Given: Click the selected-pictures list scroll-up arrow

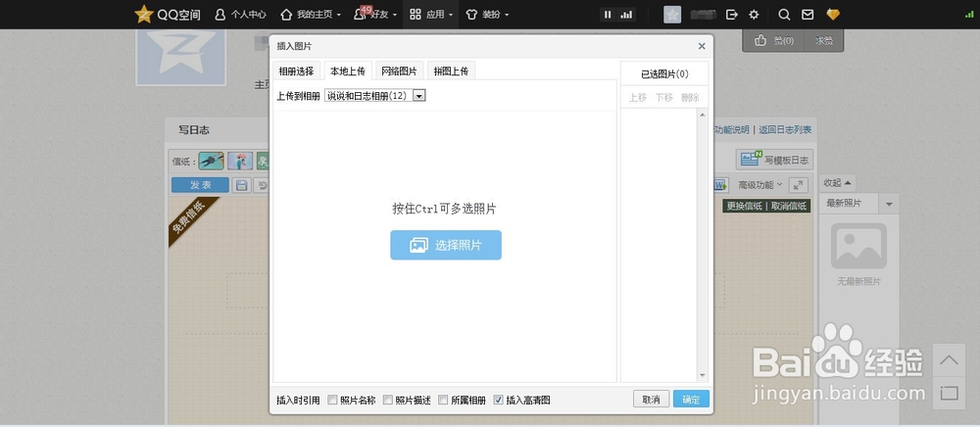Looking at the screenshot, I should tap(703, 115).
